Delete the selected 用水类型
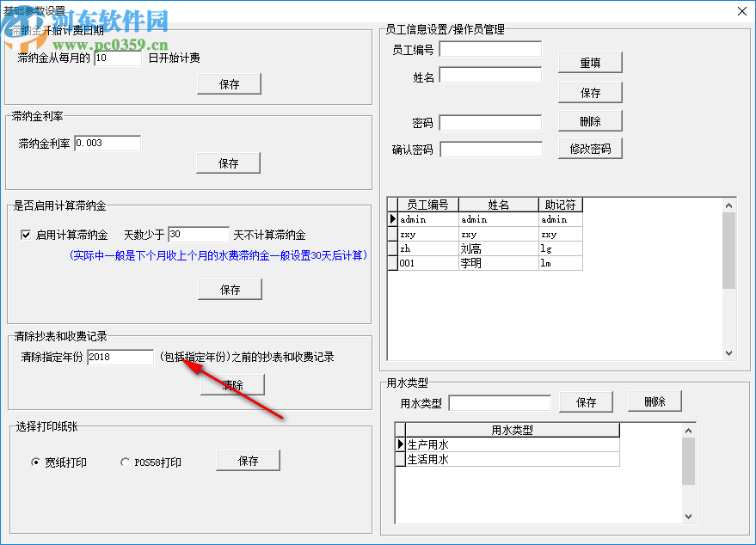This screenshot has width=756, height=545. [x=655, y=401]
